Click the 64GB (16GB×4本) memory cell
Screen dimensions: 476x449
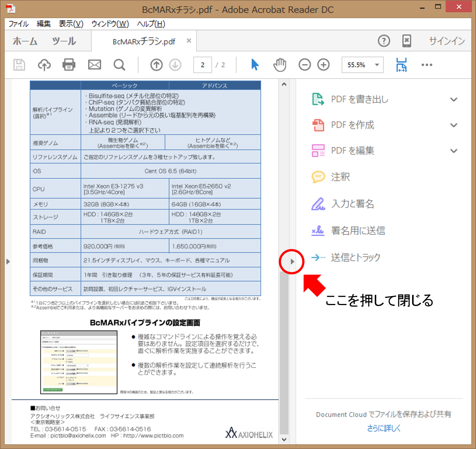215,204
